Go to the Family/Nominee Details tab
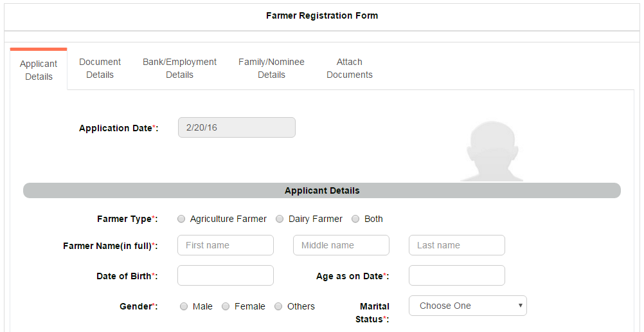Image resolution: width=644 pixels, height=332 pixels. (271, 68)
